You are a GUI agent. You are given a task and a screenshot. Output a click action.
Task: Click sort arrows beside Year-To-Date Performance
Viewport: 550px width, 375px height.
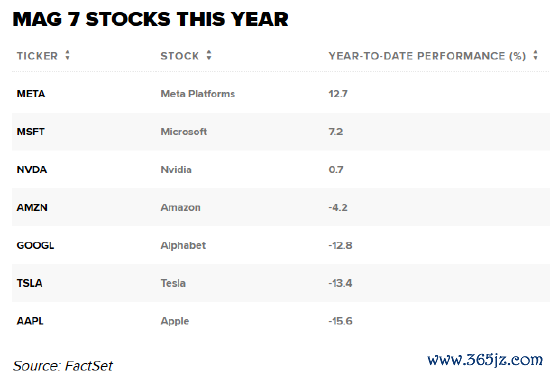click(x=535, y=55)
